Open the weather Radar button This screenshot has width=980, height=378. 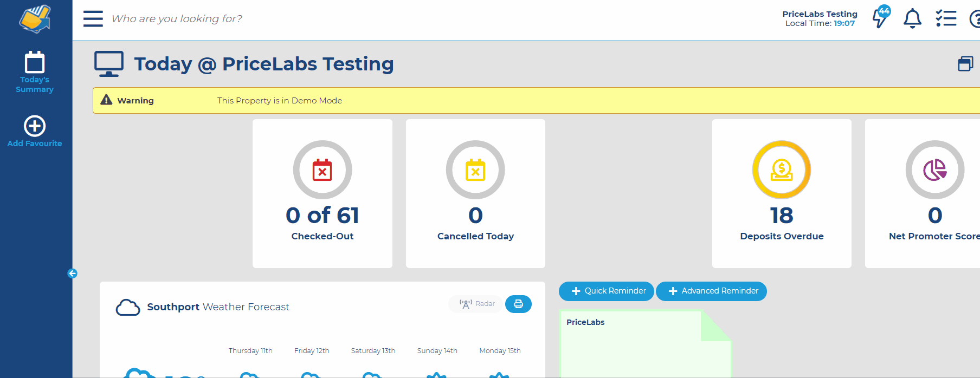coord(476,304)
